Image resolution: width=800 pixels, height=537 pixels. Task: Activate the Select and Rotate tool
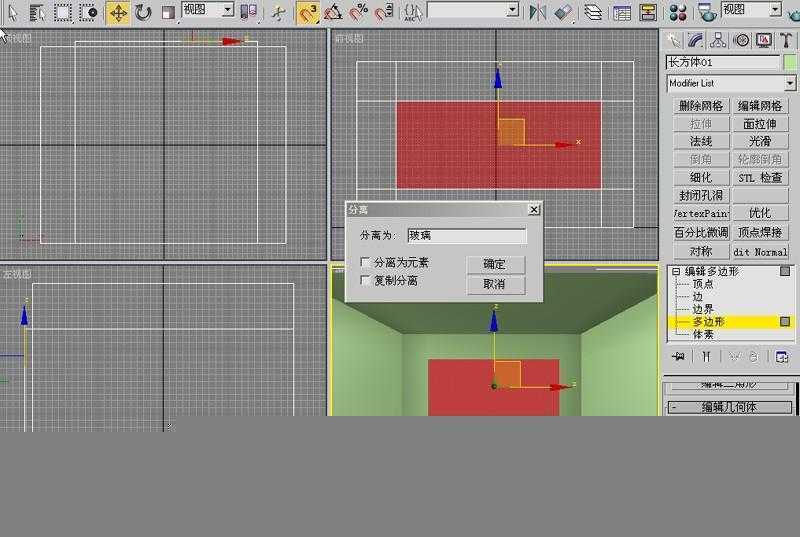[x=143, y=12]
